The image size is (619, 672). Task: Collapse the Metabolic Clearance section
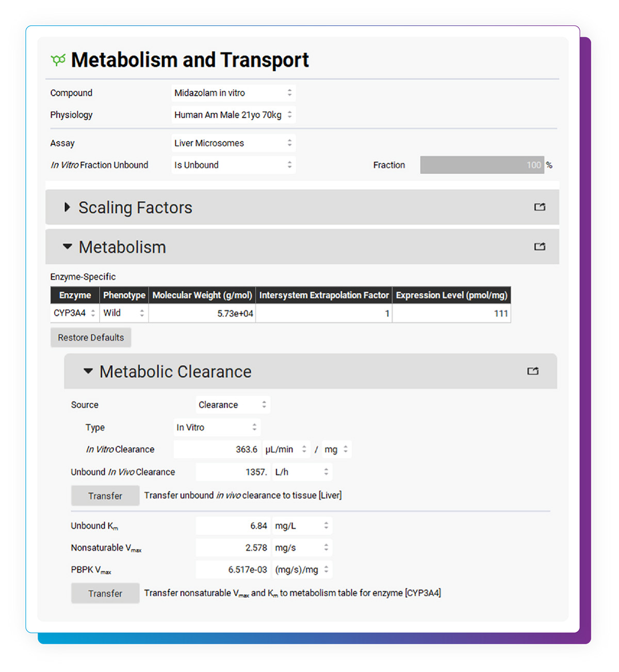87,371
